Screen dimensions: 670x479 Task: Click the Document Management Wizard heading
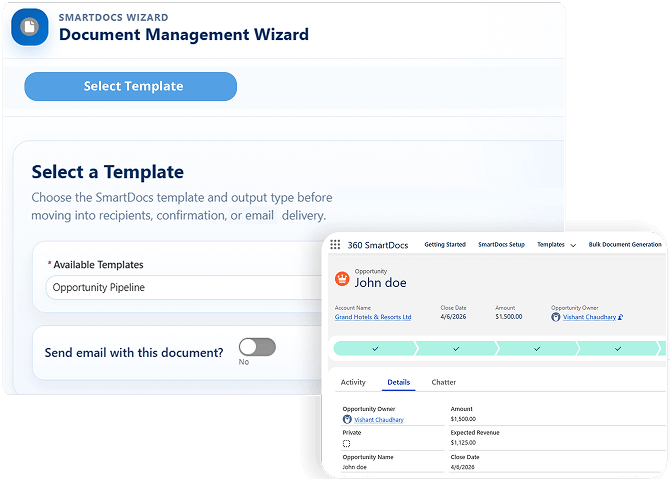[184, 35]
